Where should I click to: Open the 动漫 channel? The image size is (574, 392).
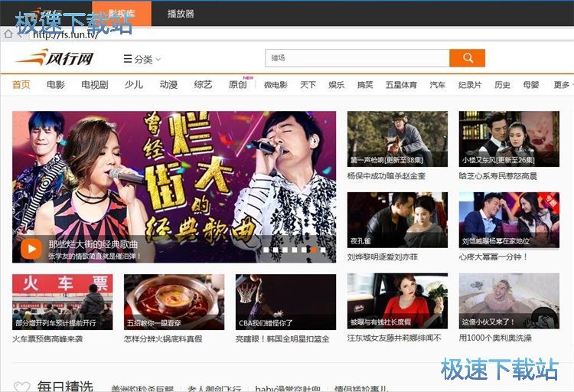point(168,85)
